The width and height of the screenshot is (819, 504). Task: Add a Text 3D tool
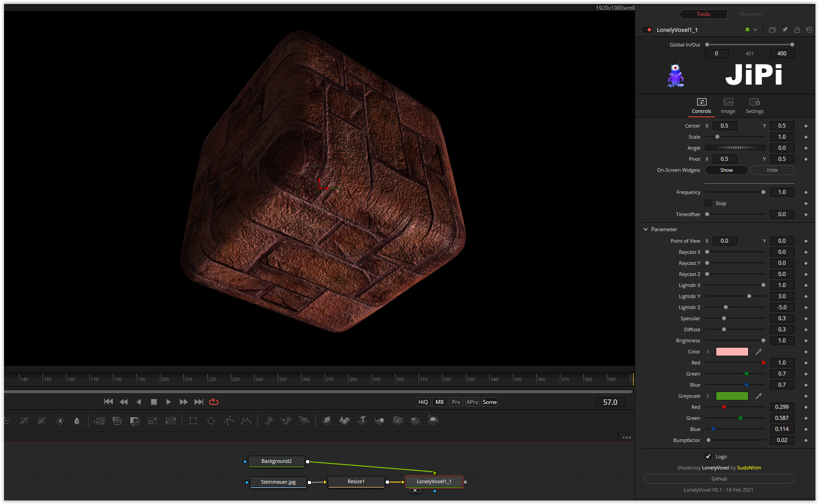(362, 420)
